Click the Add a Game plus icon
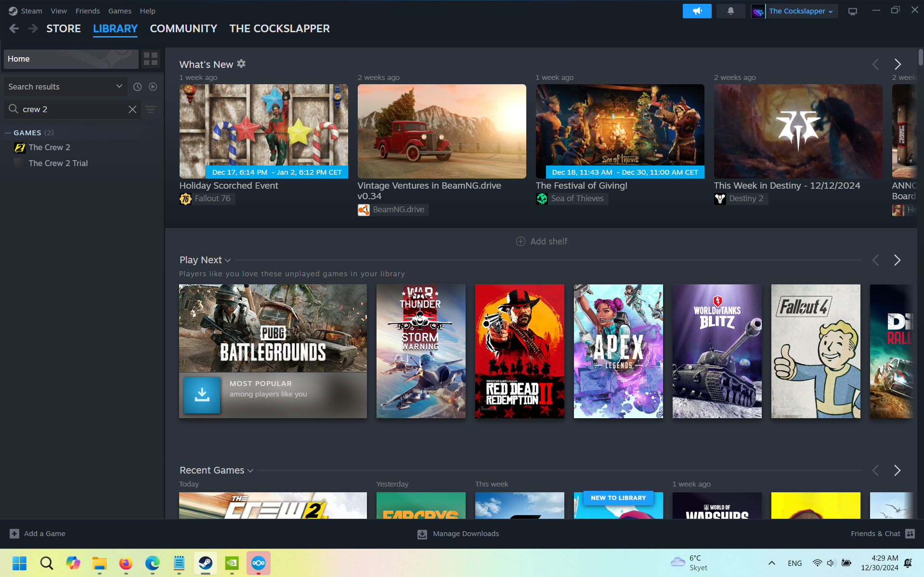The image size is (924, 577). click(x=14, y=534)
